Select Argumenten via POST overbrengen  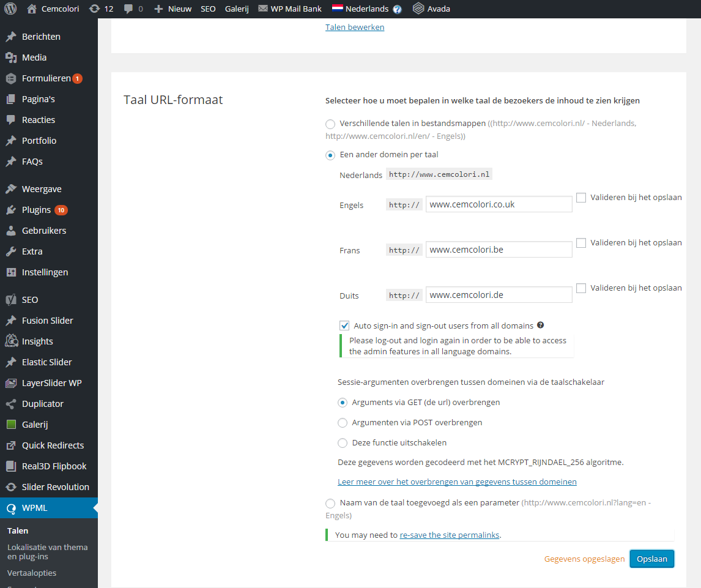pyautogui.click(x=343, y=423)
